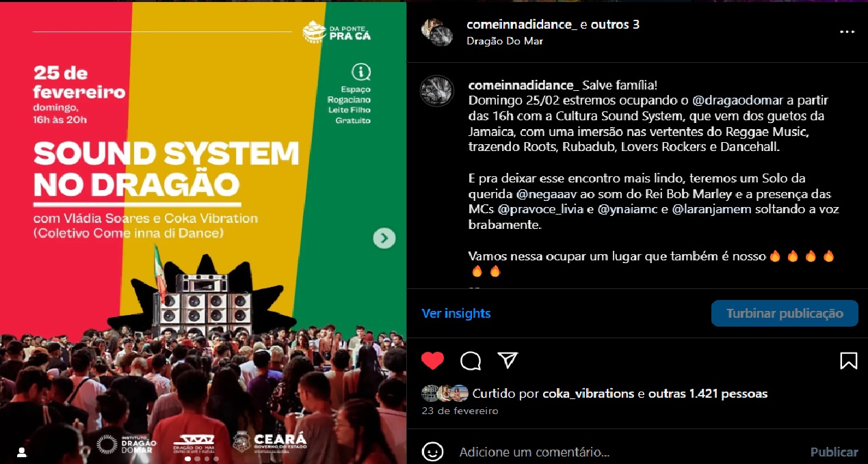This screenshot has width=868, height=464.
Task: Open comments with the speech bubble icon
Action: [x=471, y=360]
